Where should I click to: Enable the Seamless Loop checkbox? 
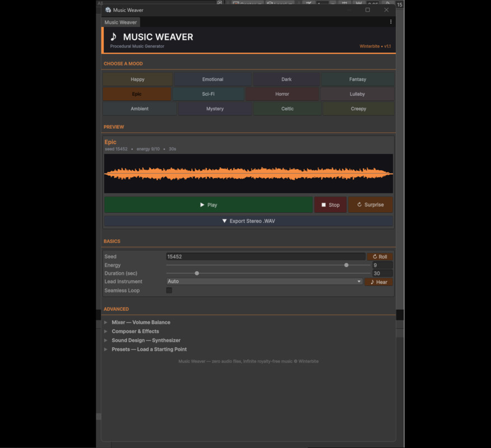[169, 291]
